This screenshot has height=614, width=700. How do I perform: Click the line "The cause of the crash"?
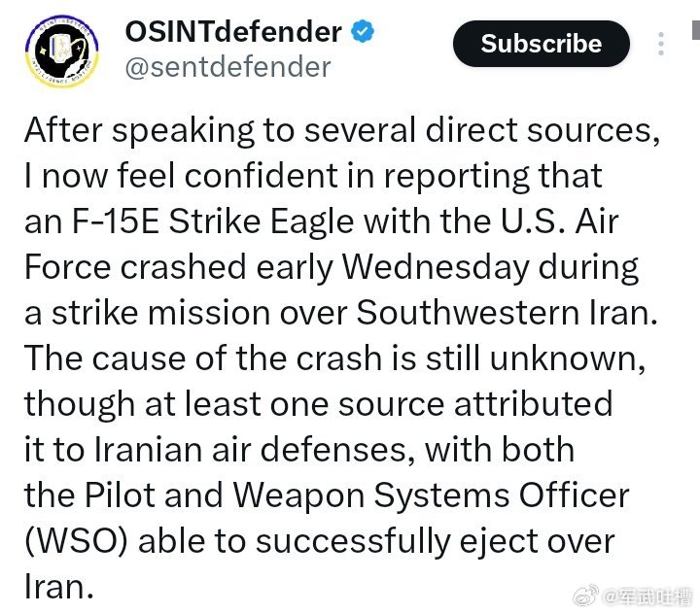coord(203,358)
